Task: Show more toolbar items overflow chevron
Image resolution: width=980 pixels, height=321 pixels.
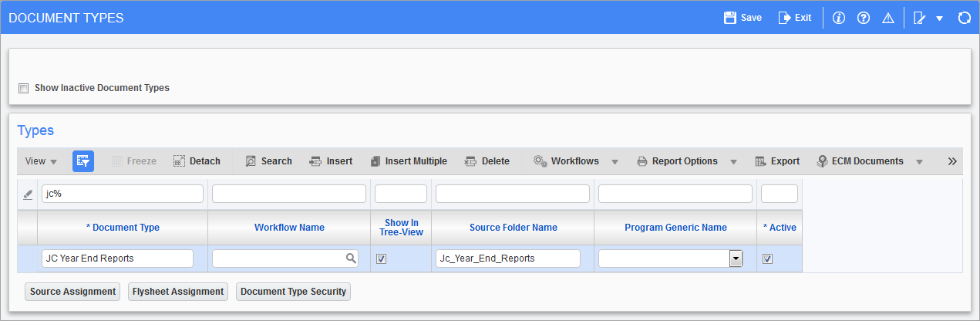Action: coord(952,161)
